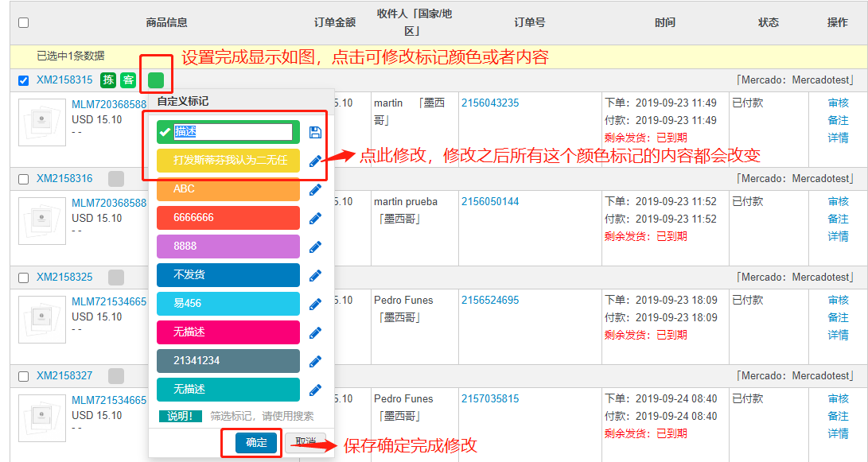Click the green 拣 badge on order XM2158315
The image size is (868, 462).
click(x=108, y=80)
